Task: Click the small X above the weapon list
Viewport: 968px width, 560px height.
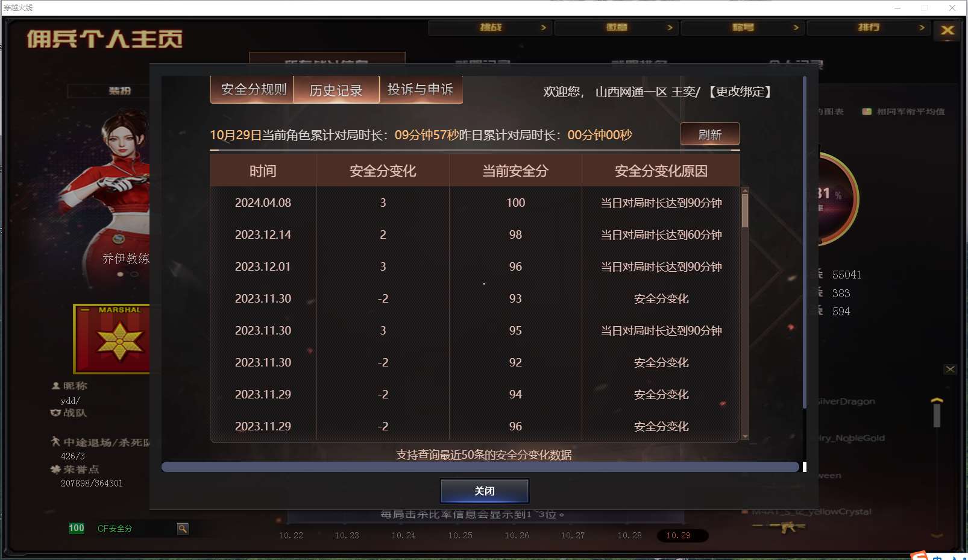Action: click(x=950, y=369)
